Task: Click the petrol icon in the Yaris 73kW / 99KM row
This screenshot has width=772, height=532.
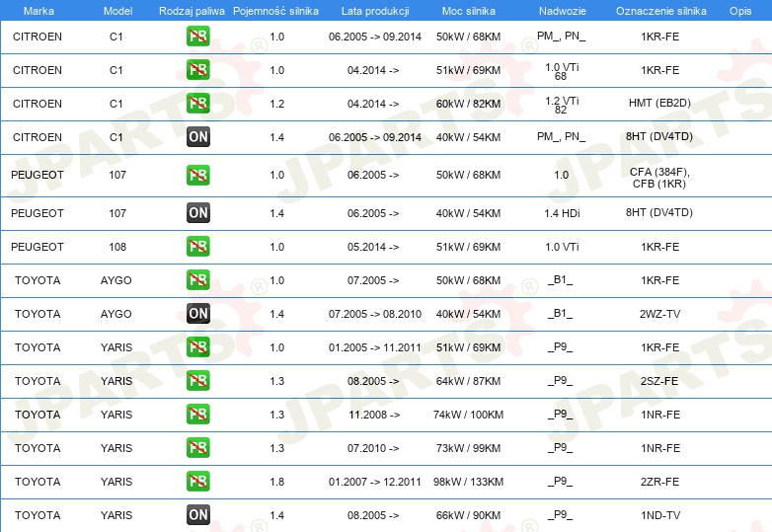Action: (197, 448)
